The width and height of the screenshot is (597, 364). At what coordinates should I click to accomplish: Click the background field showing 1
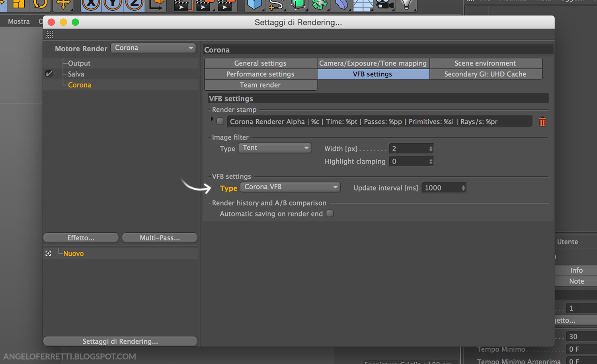click(x=581, y=308)
